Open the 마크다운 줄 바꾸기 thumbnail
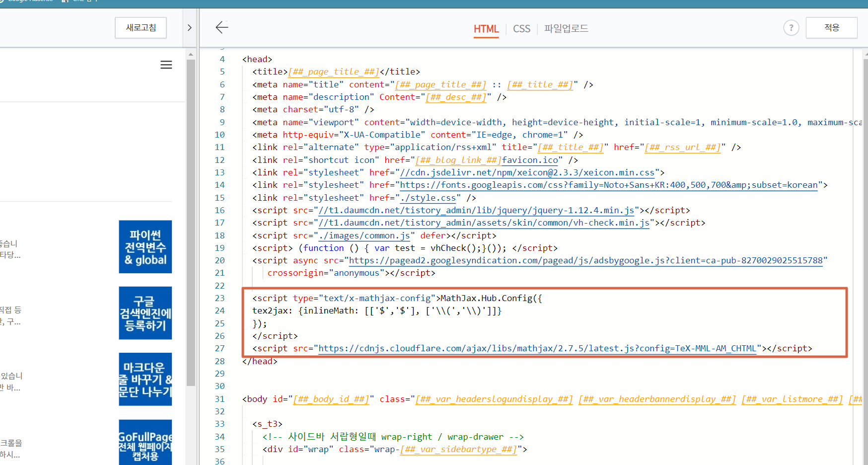Screen dimensions: 868x465 (x=145, y=380)
